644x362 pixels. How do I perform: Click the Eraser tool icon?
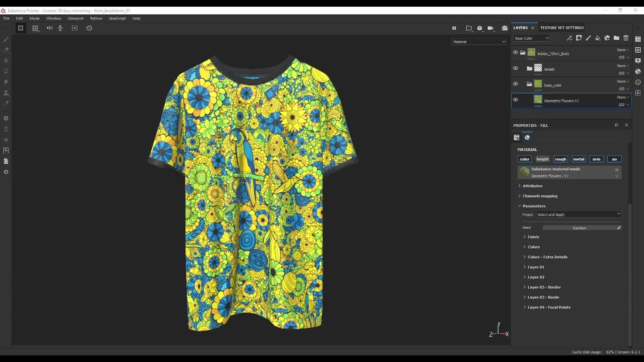coord(6,49)
